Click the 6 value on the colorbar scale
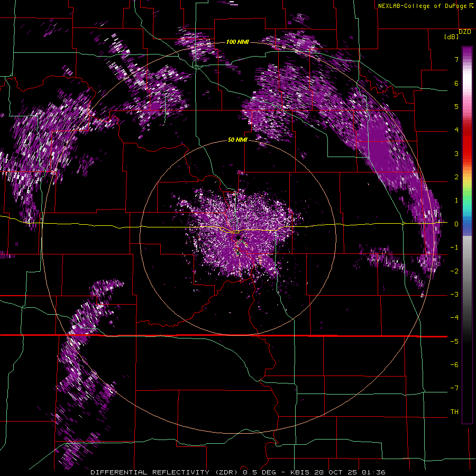Screen dimensions: 476x476 pos(456,83)
